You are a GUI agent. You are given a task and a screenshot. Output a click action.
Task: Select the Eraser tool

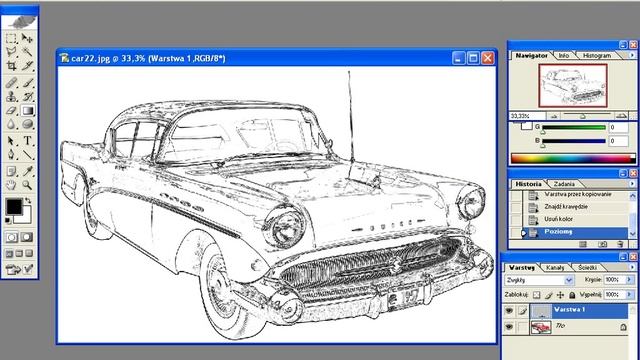[11, 110]
